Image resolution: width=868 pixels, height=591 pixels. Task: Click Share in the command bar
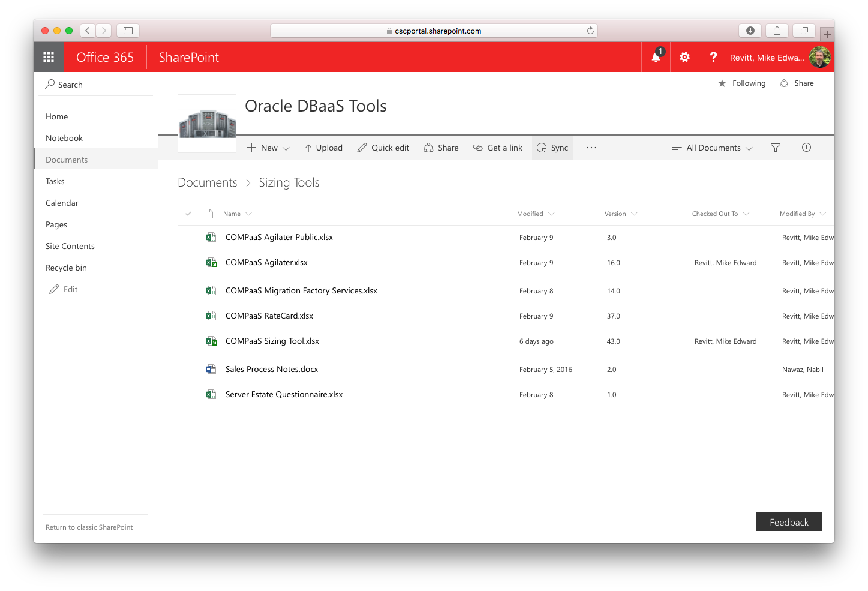click(441, 148)
